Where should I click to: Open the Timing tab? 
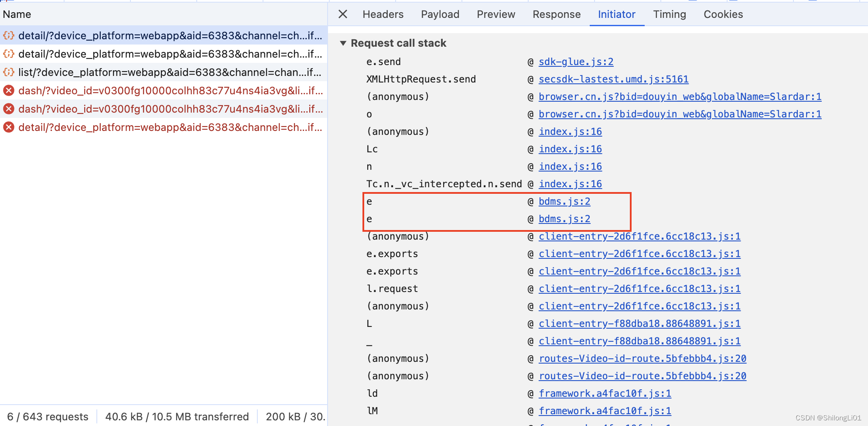coord(670,14)
